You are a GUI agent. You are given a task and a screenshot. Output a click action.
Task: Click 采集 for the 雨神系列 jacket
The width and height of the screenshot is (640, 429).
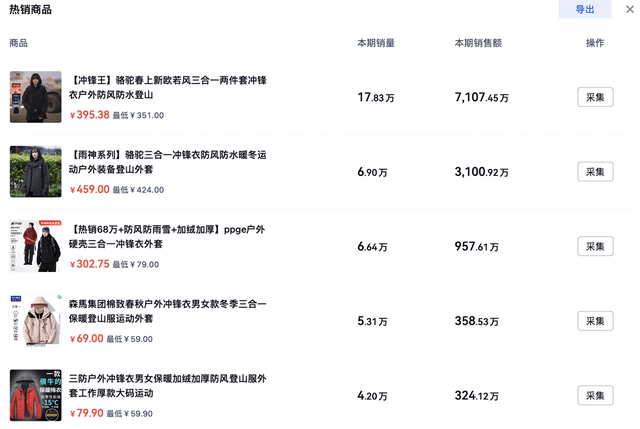coord(595,172)
